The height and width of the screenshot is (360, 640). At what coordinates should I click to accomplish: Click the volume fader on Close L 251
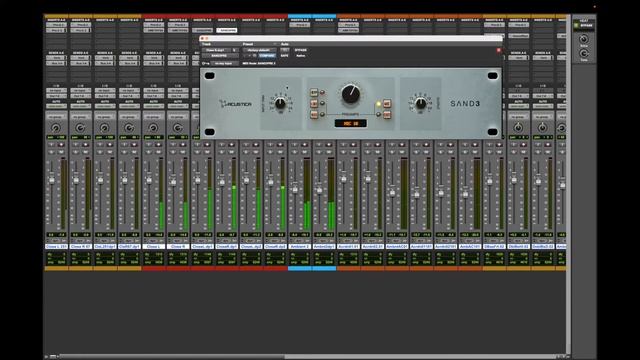(51, 180)
